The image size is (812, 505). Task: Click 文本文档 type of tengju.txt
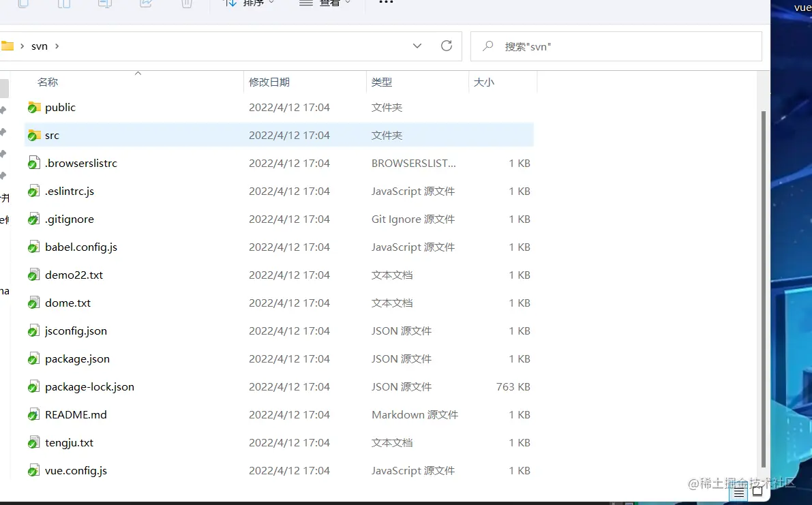[392, 442]
